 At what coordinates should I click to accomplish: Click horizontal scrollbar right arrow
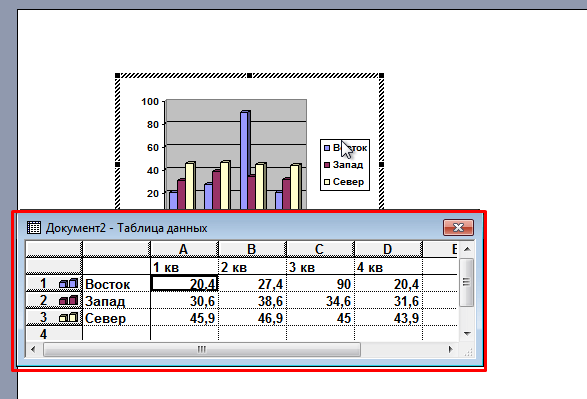[450, 349]
